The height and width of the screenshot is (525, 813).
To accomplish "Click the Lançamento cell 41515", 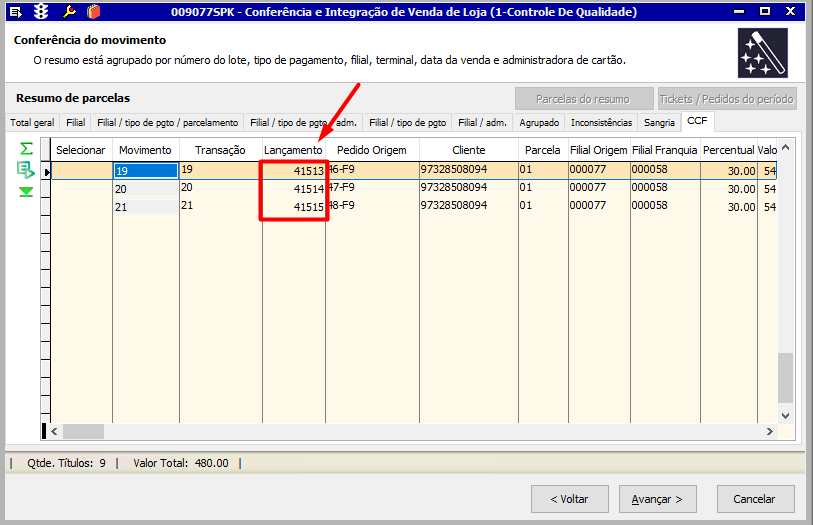I will click(x=293, y=207).
